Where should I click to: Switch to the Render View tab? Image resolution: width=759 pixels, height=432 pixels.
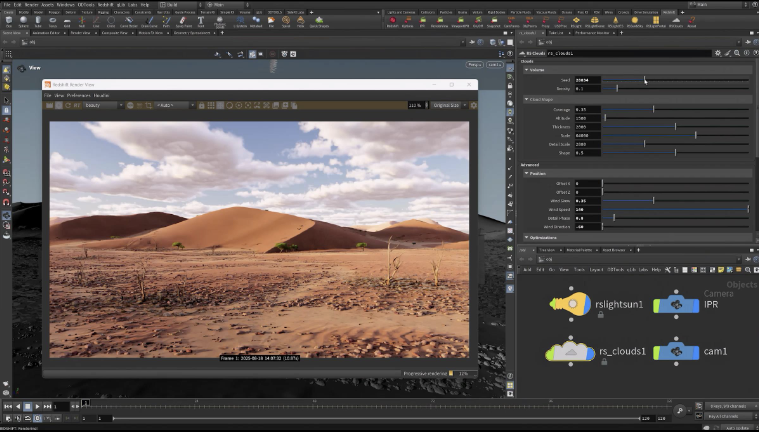tap(77, 33)
